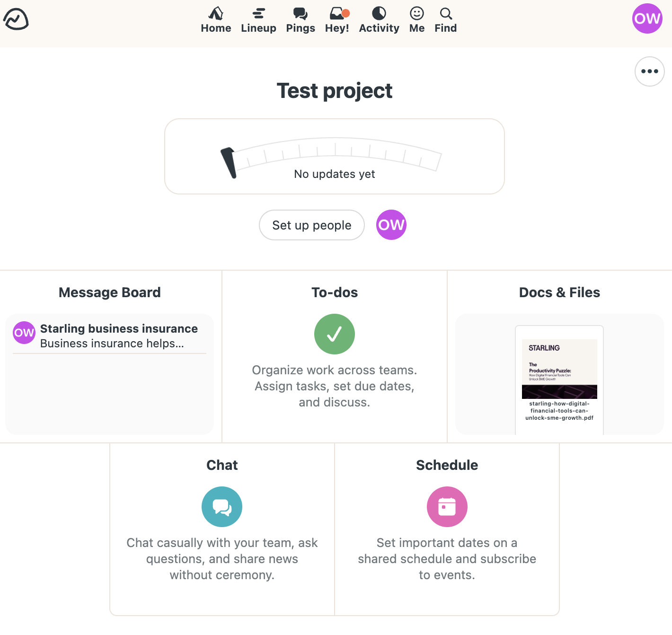Click the Set up people button
This screenshot has height=635, width=672.
click(311, 225)
